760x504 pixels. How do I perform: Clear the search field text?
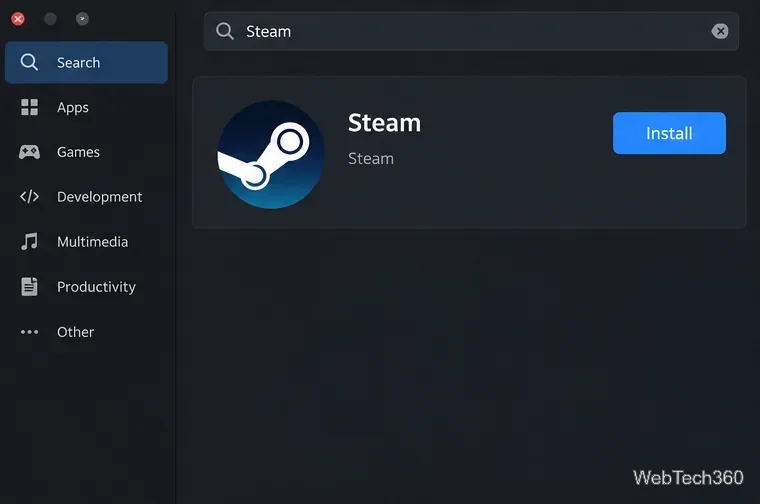(720, 32)
